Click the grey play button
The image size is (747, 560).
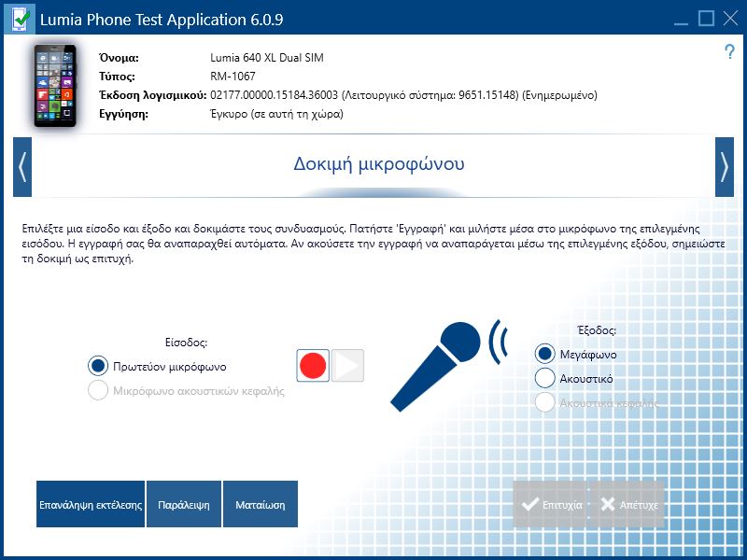[x=347, y=365]
